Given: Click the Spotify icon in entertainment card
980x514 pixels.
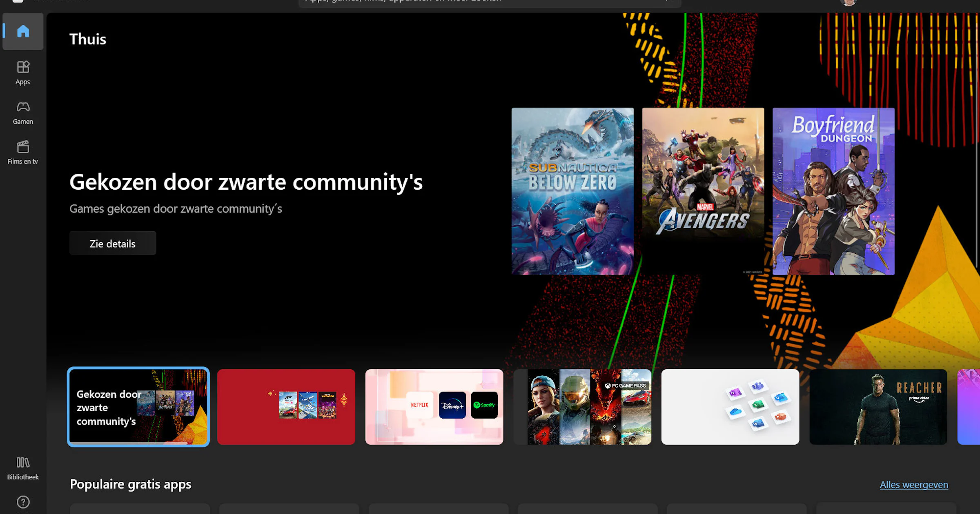Looking at the screenshot, I should click(x=484, y=405).
